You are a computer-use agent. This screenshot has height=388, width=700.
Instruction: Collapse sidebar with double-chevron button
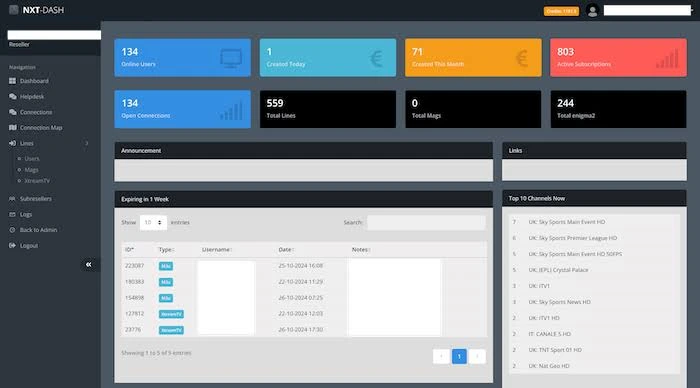(x=88, y=265)
